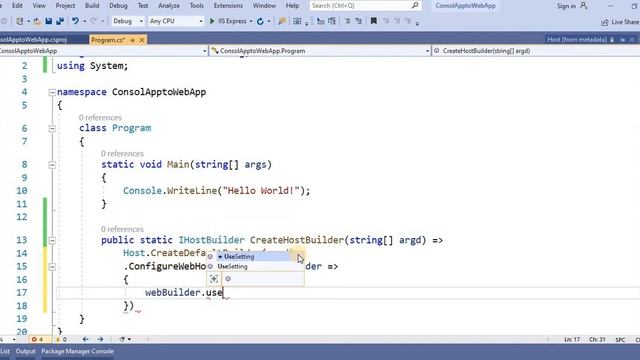Navigate backward with left arrow in status strip

[x=85, y=339]
